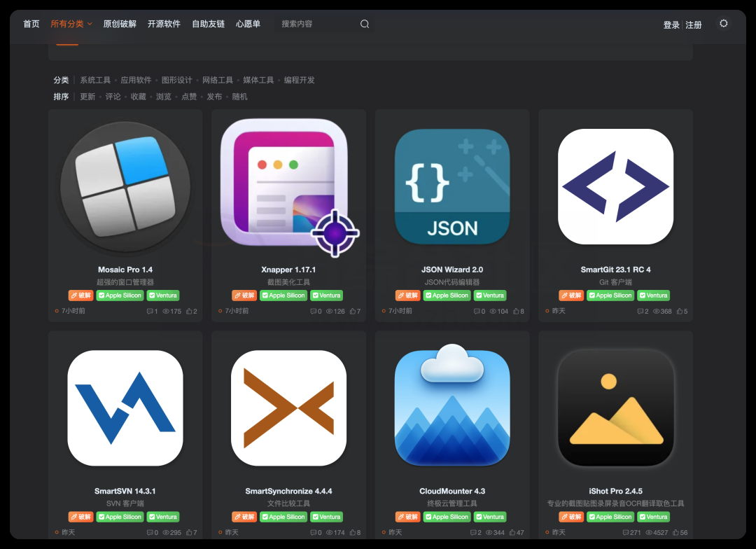
Task: Sort by 随机
Action: (x=239, y=97)
